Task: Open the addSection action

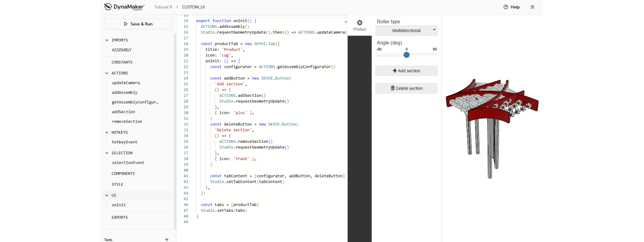Action: [x=124, y=112]
